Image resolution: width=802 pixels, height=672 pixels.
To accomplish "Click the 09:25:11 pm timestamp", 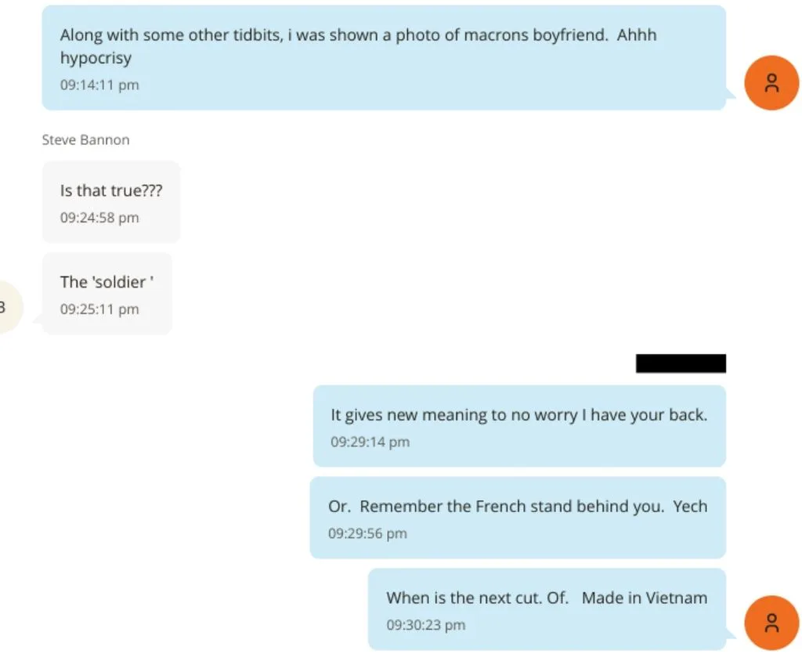I will (x=99, y=309).
